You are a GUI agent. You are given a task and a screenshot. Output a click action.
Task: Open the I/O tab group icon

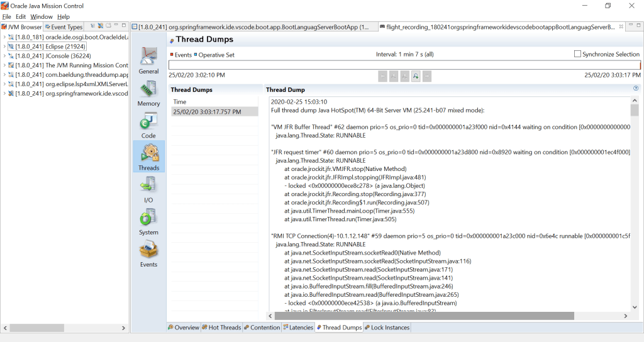[x=148, y=185]
